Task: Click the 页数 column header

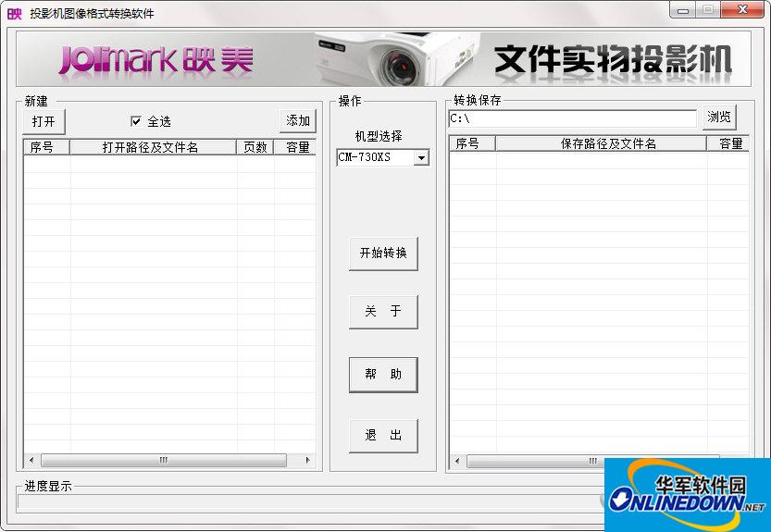Action: (x=255, y=147)
